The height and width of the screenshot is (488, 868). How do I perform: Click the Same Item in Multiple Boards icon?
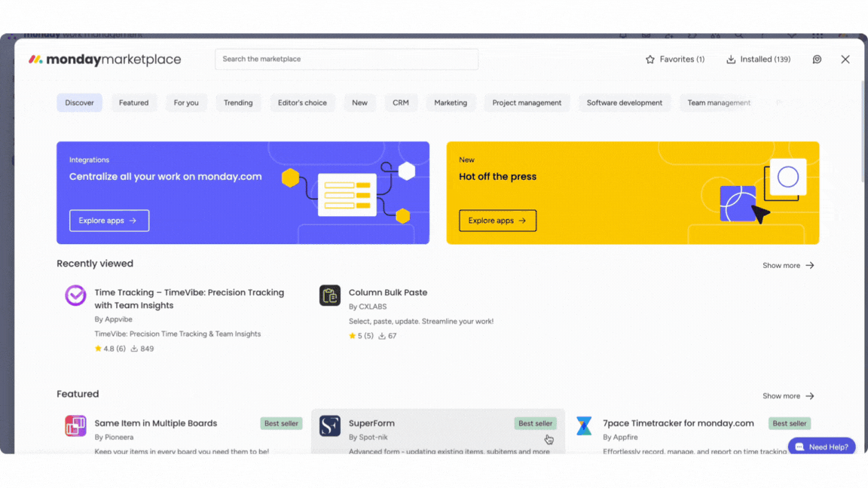pos(75,426)
